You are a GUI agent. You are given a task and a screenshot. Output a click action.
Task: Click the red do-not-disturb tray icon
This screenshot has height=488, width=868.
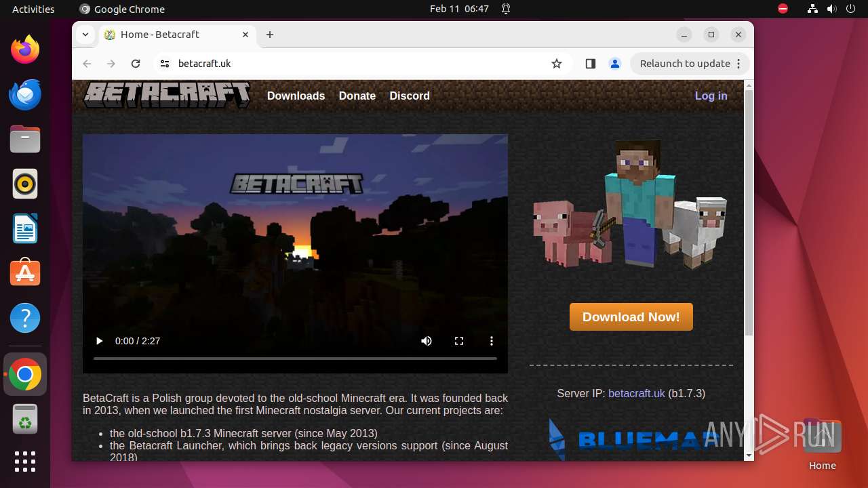783,9
